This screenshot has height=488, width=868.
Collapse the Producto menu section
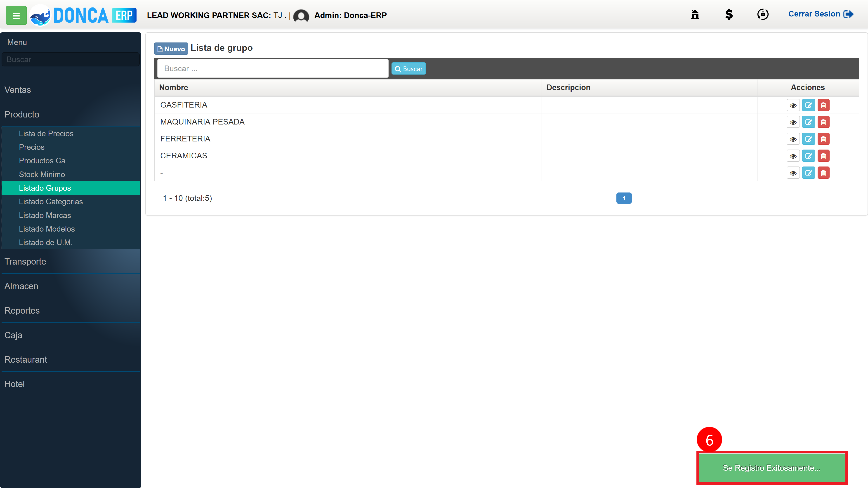(x=71, y=115)
